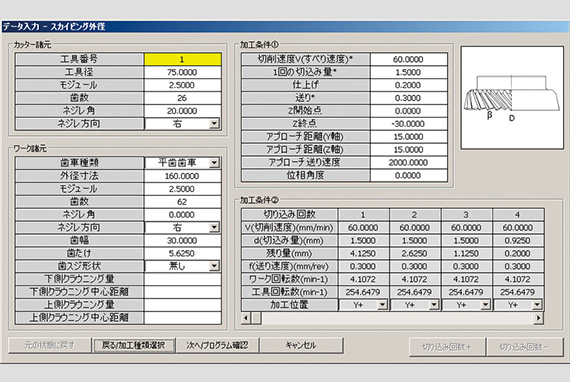Click the cutter 歯数 field showing 26

(182, 98)
